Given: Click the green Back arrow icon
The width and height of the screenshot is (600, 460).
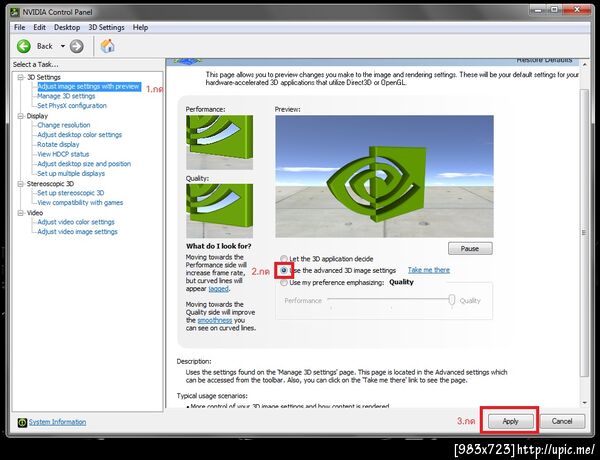Looking at the screenshot, I should [x=24, y=46].
